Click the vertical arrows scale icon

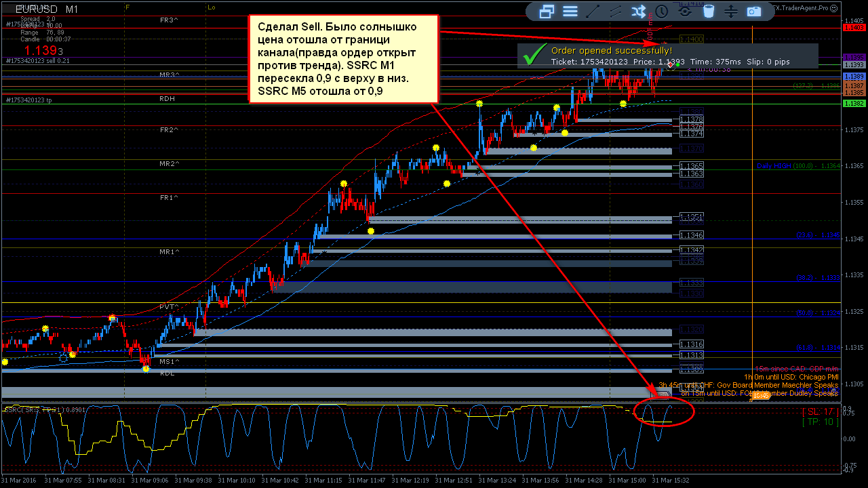tap(731, 11)
